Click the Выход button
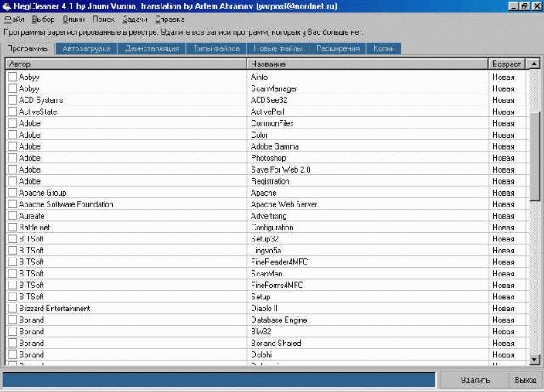This screenshot has height=392, width=544. pyautogui.click(x=525, y=380)
